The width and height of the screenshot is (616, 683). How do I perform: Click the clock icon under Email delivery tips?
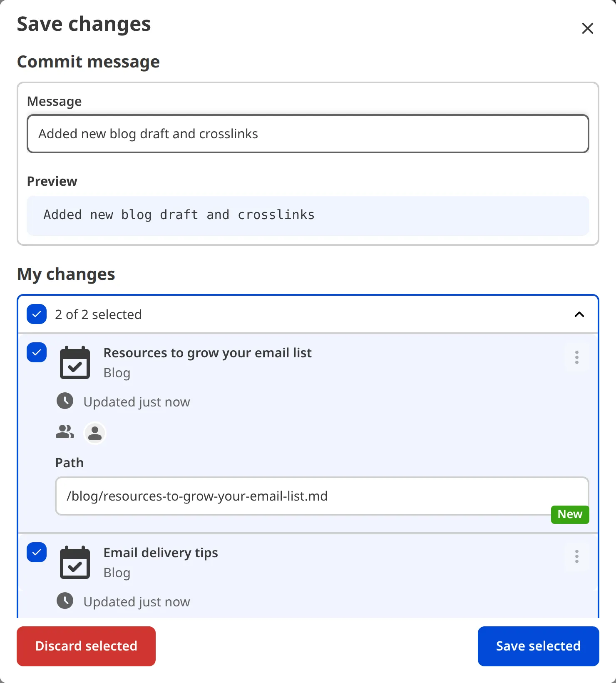tap(65, 601)
